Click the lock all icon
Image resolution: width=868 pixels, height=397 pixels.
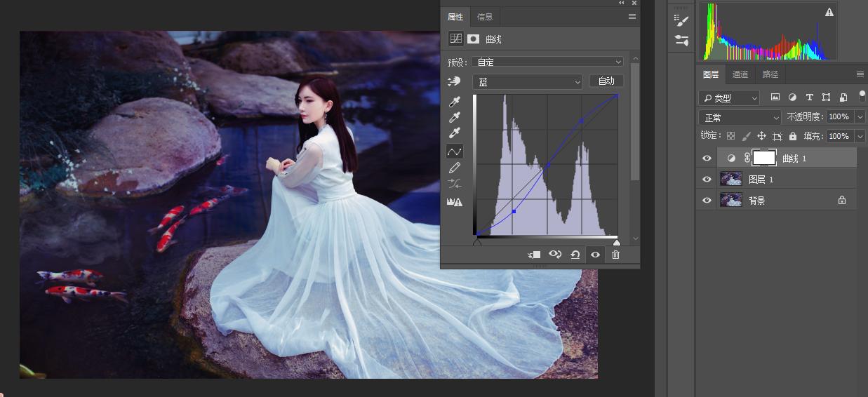tap(793, 136)
